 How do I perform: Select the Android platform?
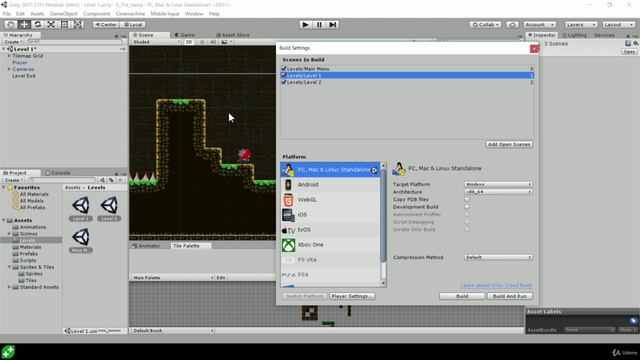click(x=330, y=184)
